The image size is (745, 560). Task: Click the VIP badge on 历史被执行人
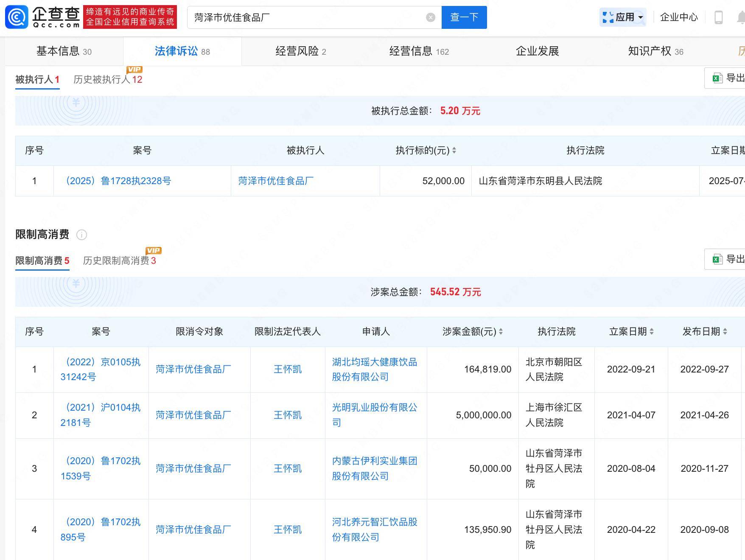(x=135, y=70)
